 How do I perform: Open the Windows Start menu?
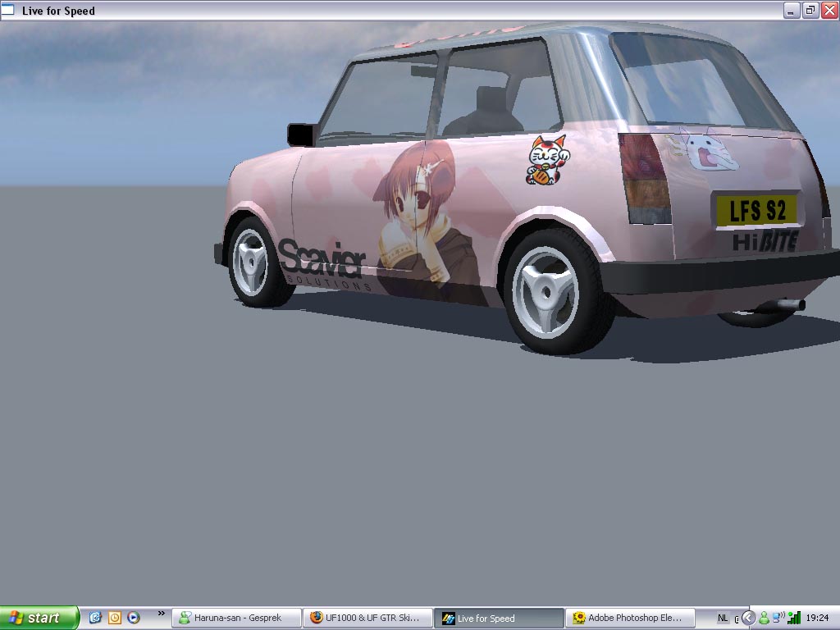(x=39, y=618)
